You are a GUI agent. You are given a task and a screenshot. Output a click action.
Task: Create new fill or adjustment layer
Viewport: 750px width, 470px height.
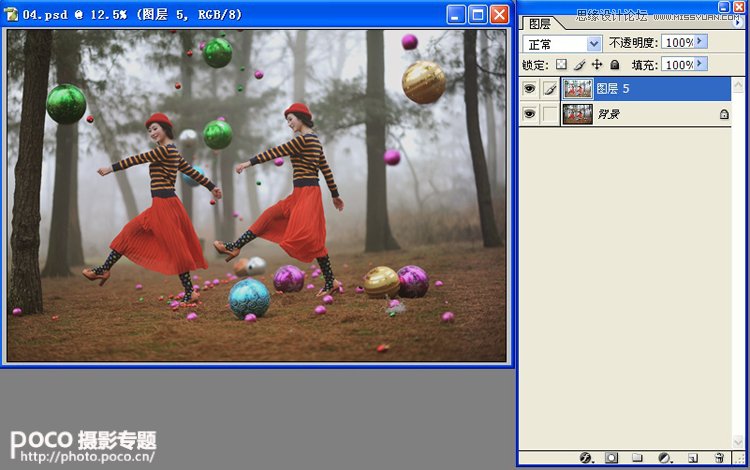664,458
